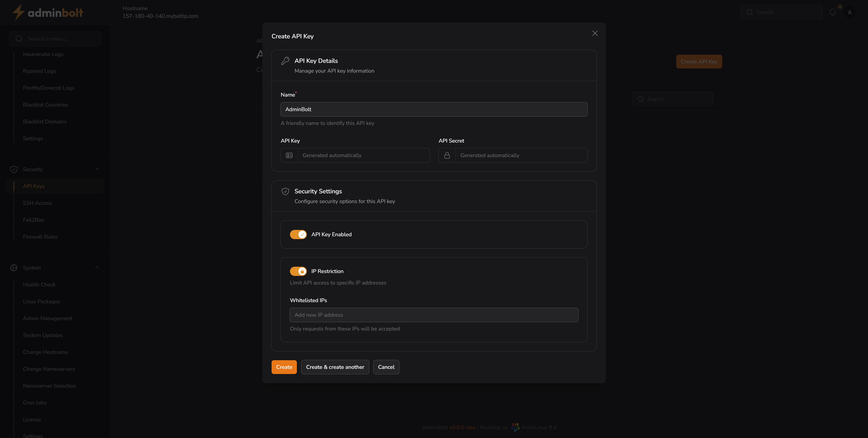868x438 pixels.
Task: Click the user avatar in top bar
Action: coord(849,12)
